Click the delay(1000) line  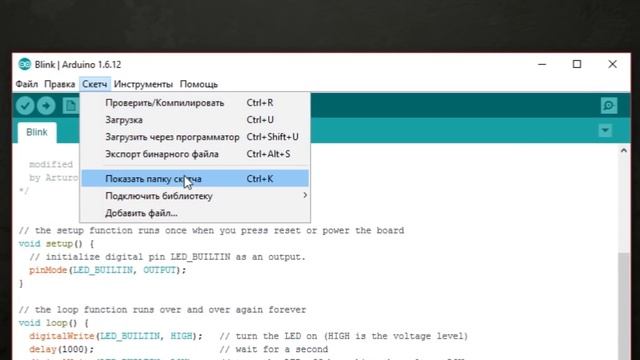pyautogui.click(x=61, y=349)
